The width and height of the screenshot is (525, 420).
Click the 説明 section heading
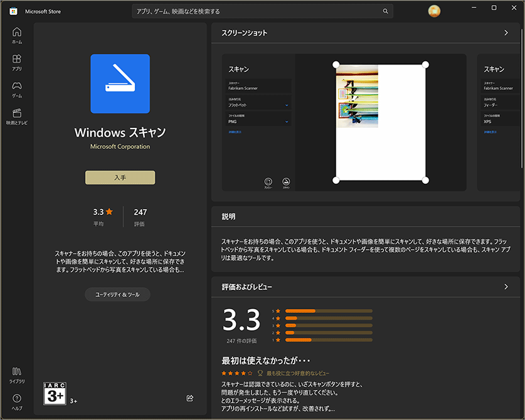point(229,216)
